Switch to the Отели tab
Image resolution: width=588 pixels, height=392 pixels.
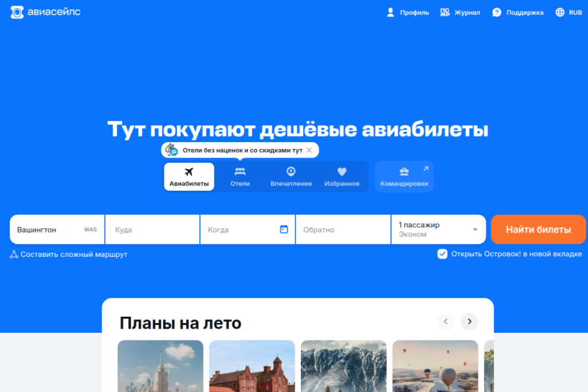click(240, 176)
